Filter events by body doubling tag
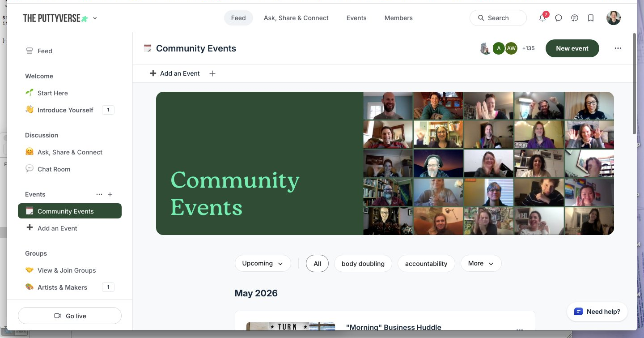644x338 pixels. pos(363,263)
